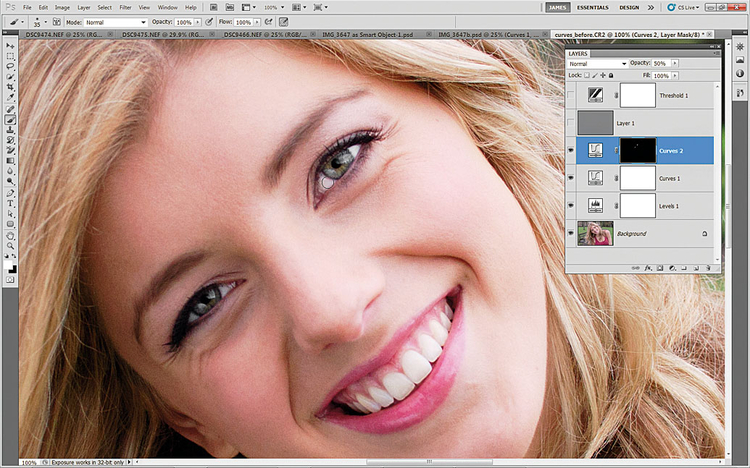The width and height of the screenshot is (750, 468).
Task: Switch to ESSENTIALS workspace
Action: point(593,8)
